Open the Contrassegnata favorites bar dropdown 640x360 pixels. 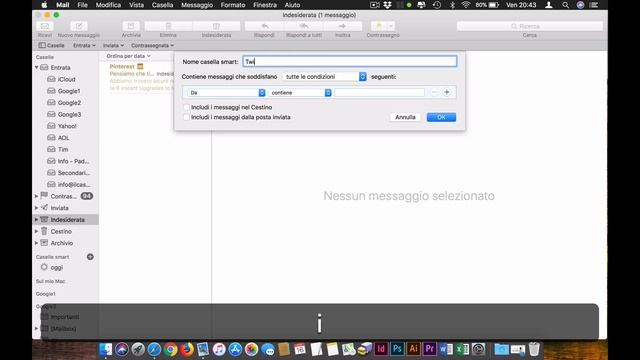(x=152, y=45)
